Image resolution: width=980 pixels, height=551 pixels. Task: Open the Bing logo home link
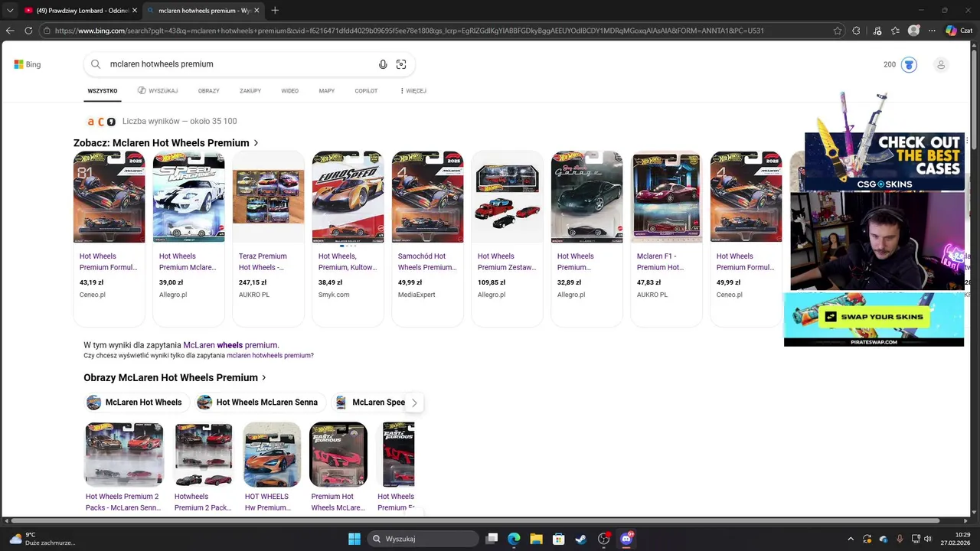click(28, 64)
